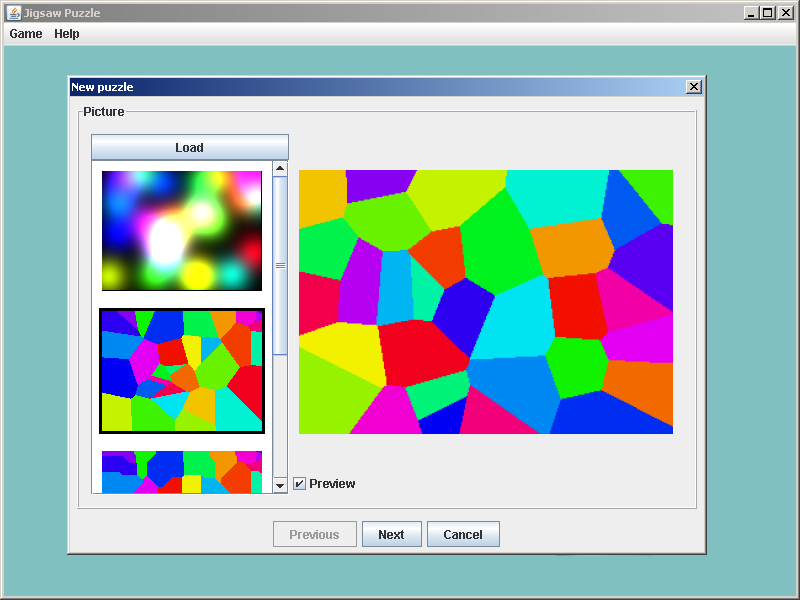Screen dimensions: 800x600
Task: Toggle the Preview checkbox
Action: tap(300, 484)
